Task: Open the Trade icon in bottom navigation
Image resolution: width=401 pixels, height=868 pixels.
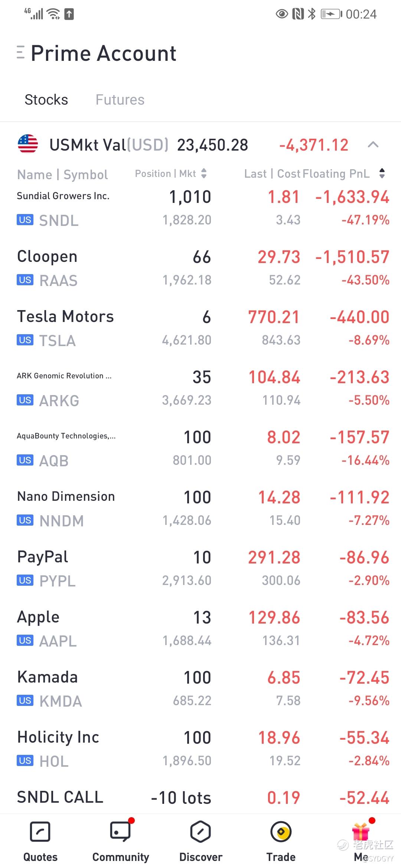Action: [x=281, y=832]
